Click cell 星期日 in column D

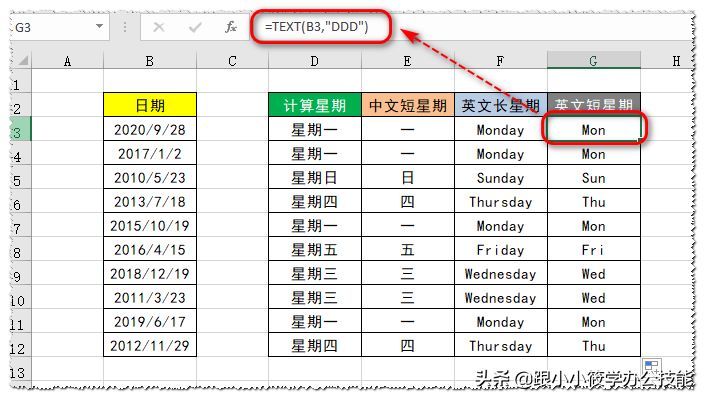point(315,177)
